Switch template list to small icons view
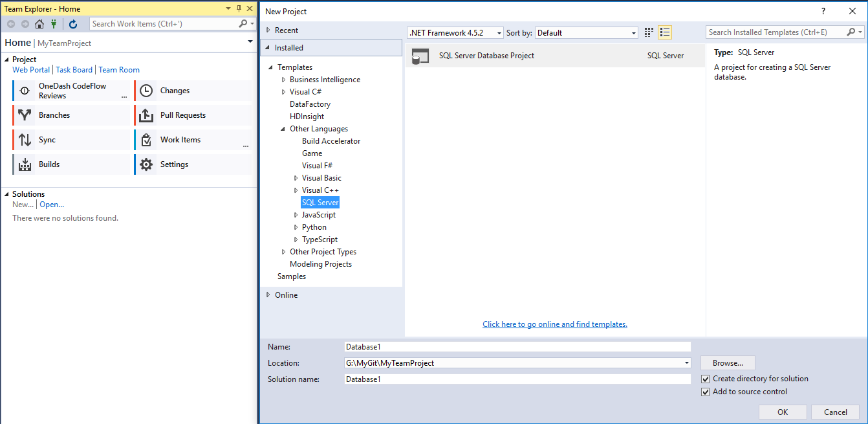The height and width of the screenshot is (424, 868). [649, 32]
